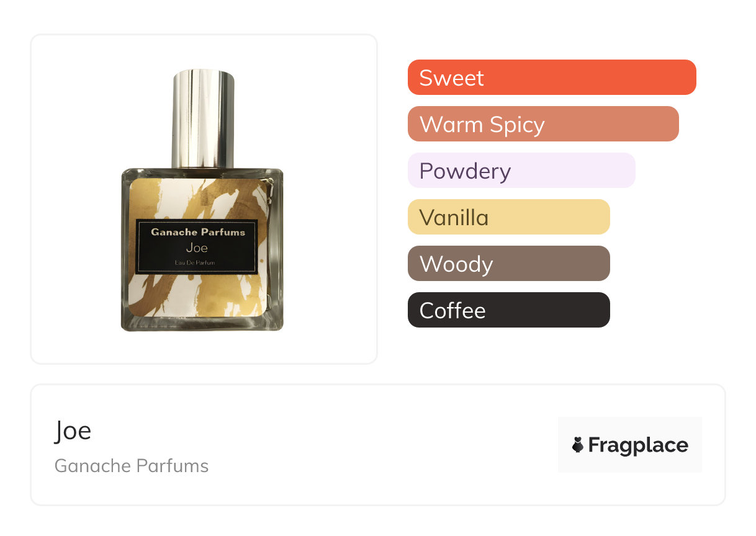Click the Joe fragrance title
Screen dimensions: 756x536
(73, 431)
